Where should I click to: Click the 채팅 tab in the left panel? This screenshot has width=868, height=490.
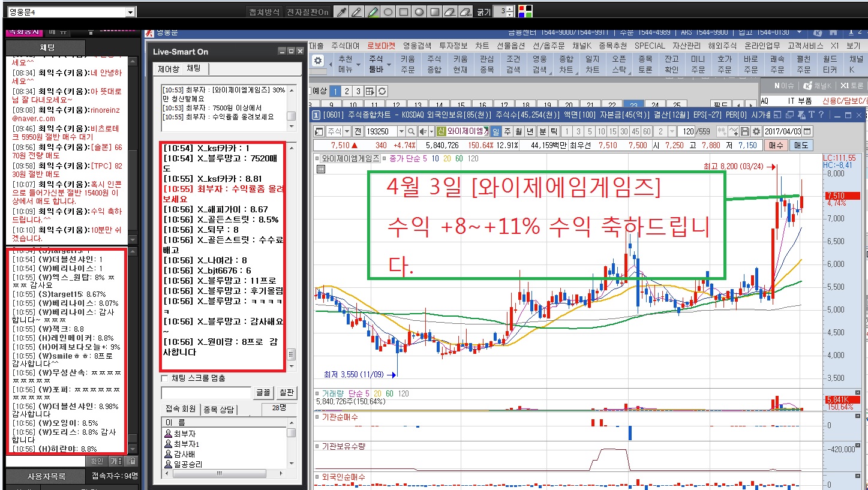[46, 47]
